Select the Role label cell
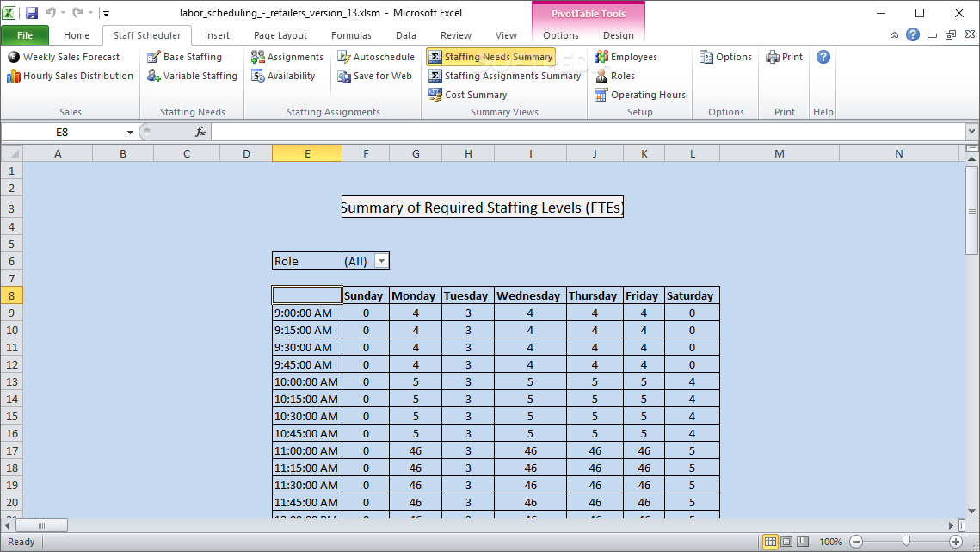Image resolution: width=980 pixels, height=552 pixels. tap(307, 261)
